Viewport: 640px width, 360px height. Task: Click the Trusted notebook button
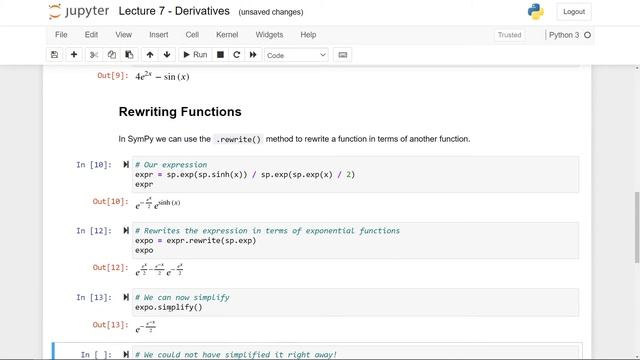pyautogui.click(x=509, y=35)
